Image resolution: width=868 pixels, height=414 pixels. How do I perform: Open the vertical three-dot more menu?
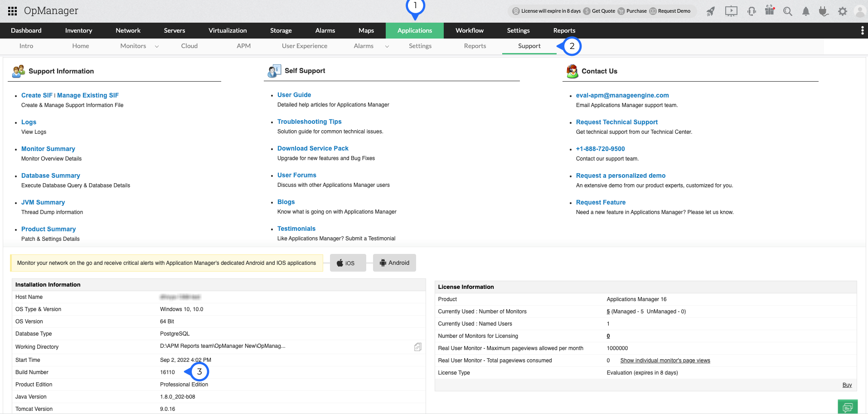[x=862, y=30]
